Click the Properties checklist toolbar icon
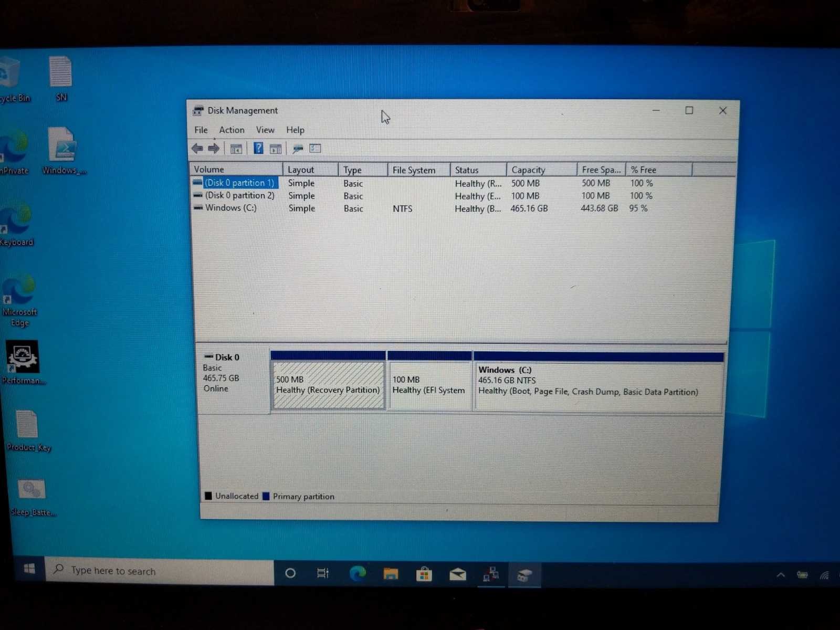This screenshot has width=840, height=630. point(315,149)
